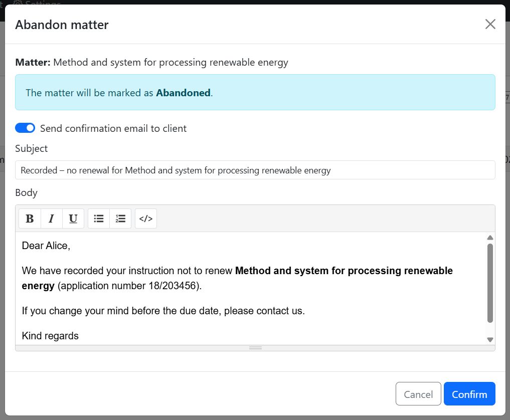Viewport: 510px width, 420px height.
Task: Click the "Dear Alice," line in the body
Action: click(x=46, y=246)
